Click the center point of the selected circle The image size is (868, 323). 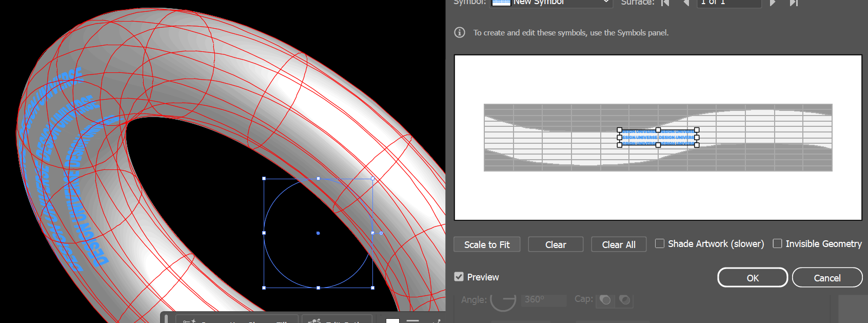click(318, 233)
